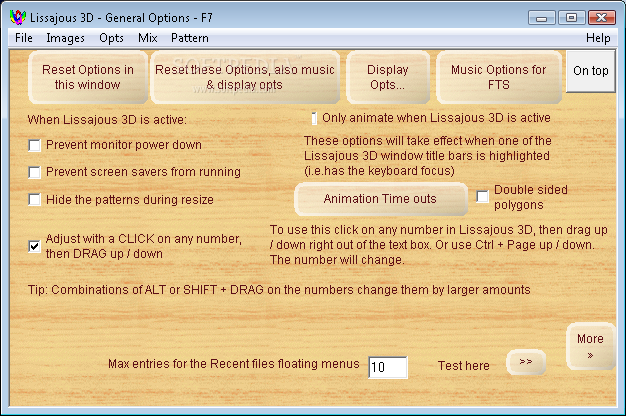Enable Prevent screen savers from running
626x416 pixels.
pos(35,172)
